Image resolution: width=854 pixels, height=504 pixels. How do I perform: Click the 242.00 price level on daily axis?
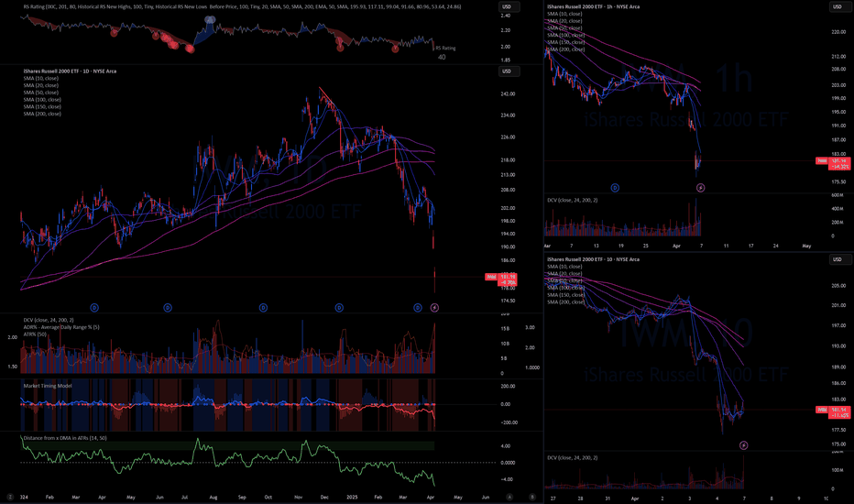click(508, 94)
